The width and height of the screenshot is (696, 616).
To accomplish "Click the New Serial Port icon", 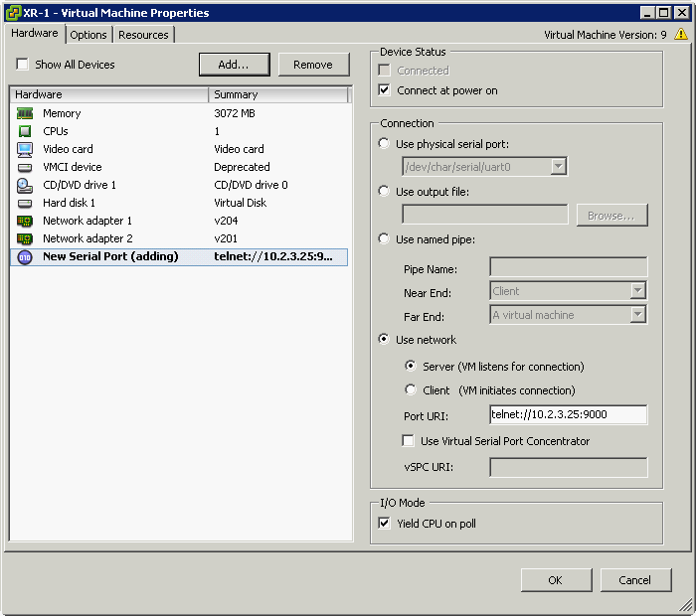I will point(25,256).
